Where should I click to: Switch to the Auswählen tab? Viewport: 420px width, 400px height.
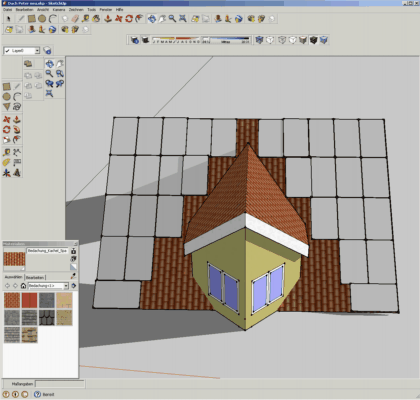coord(13,277)
